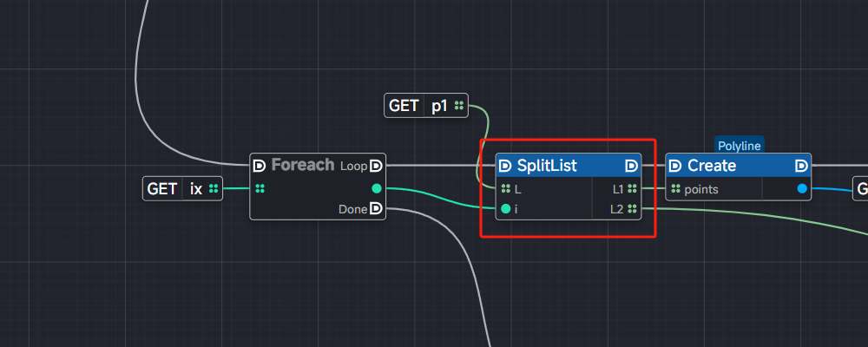Click the SplitList execution output pin
The image size is (868, 347).
pos(632,166)
